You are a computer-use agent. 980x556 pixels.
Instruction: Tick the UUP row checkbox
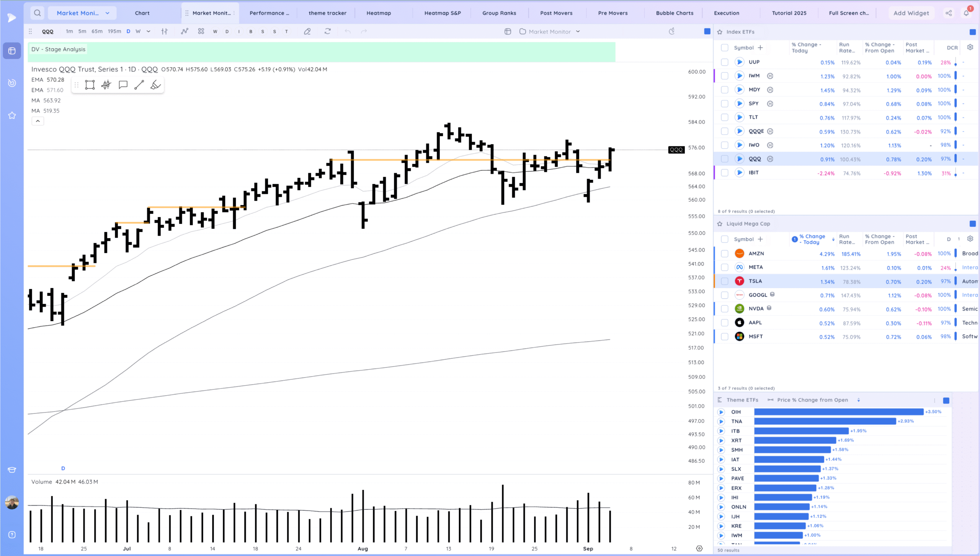pyautogui.click(x=724, y=62)
